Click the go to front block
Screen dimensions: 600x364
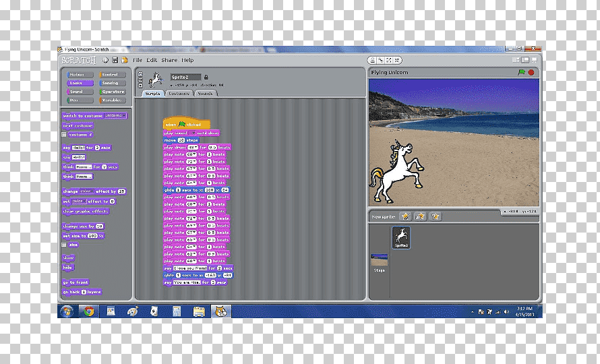[76, 282]
